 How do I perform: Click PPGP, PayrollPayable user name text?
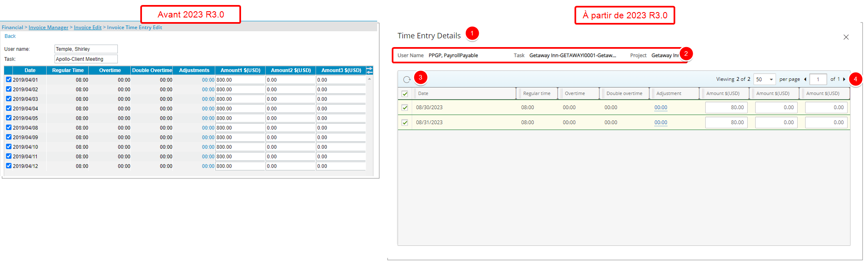coord(453,55)
